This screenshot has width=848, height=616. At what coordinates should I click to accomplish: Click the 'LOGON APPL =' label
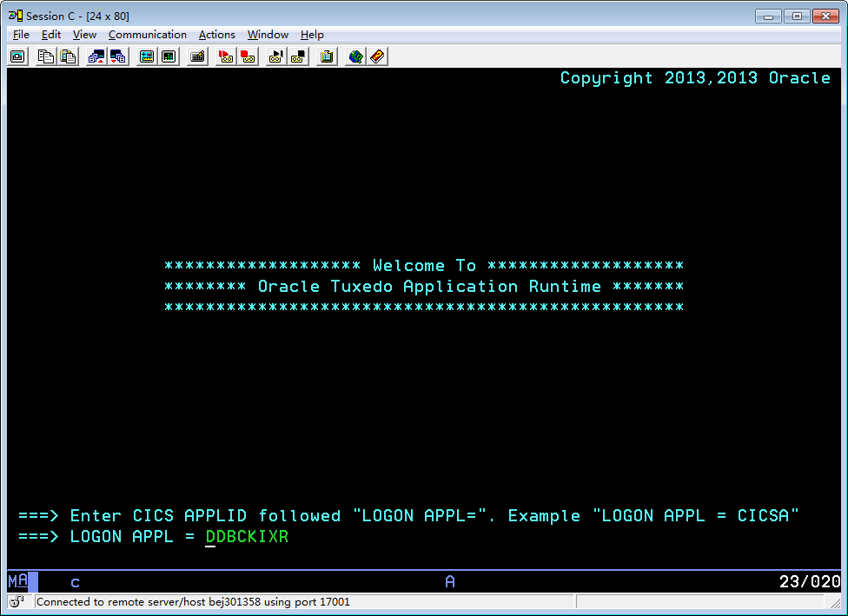click(x=132, y=536)
